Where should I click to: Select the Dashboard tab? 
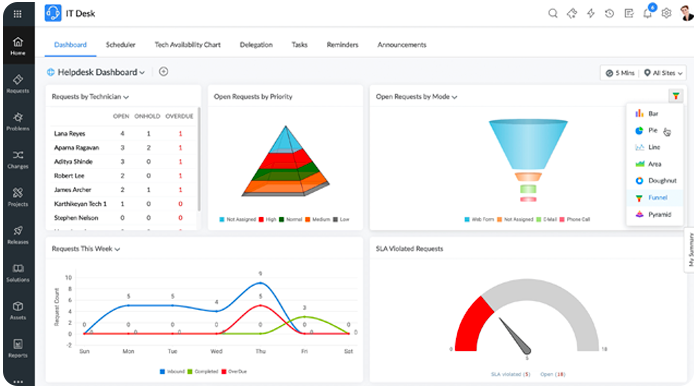click(x=71, y=45)
